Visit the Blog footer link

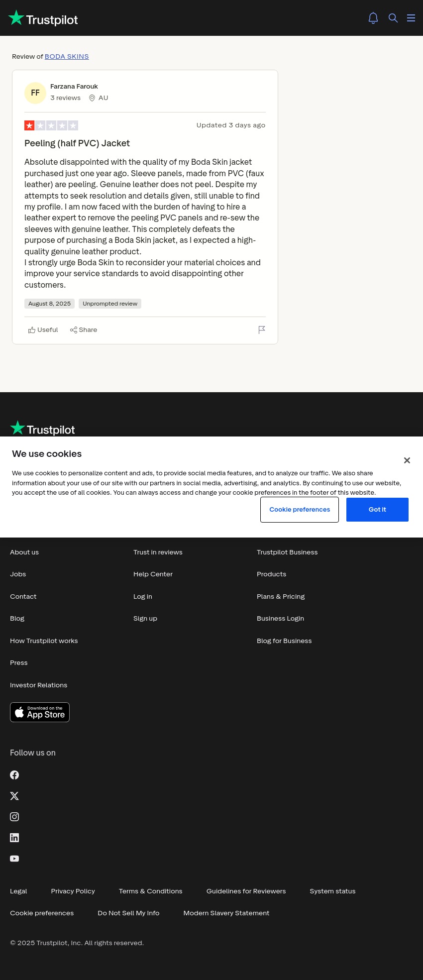[17, 619]
